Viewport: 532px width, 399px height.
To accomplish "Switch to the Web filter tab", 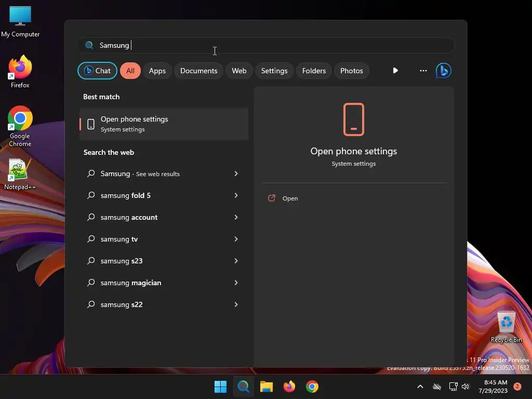I will [x=239, y=71].
